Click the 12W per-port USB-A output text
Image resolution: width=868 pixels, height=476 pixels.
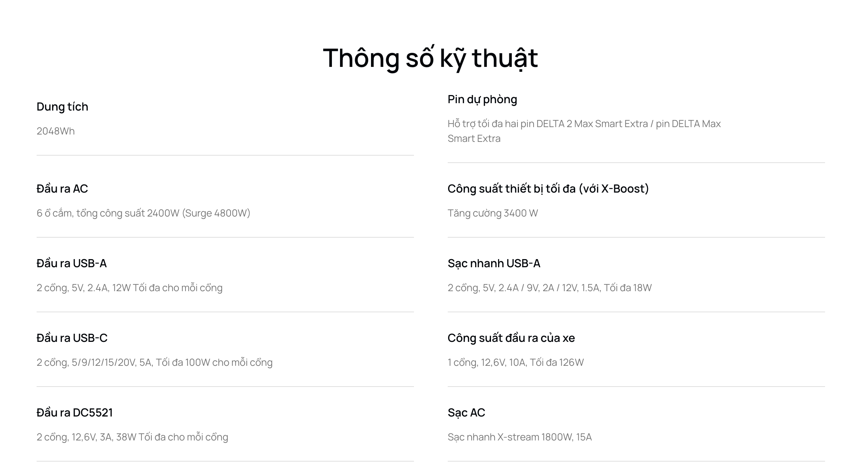(x=130, y=288)
